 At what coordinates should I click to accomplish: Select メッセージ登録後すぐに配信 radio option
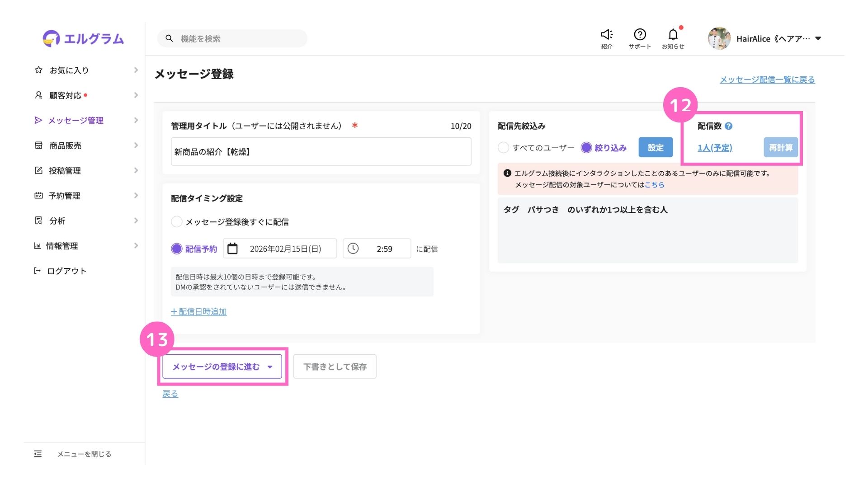pyautogui.click(x=177, y=222)
